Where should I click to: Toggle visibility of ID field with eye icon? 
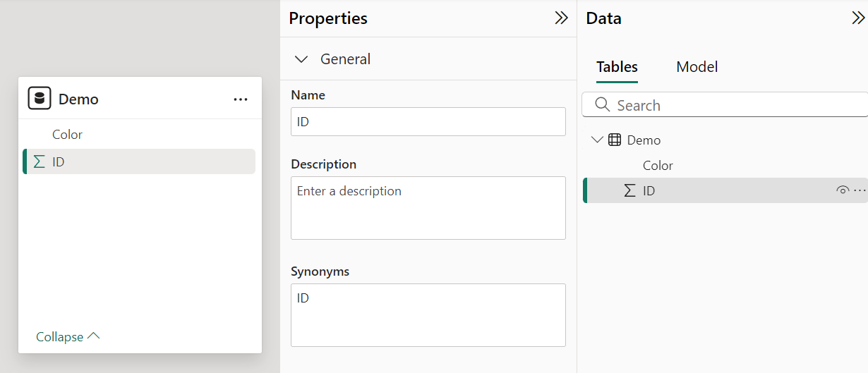(x=842, y=190)
